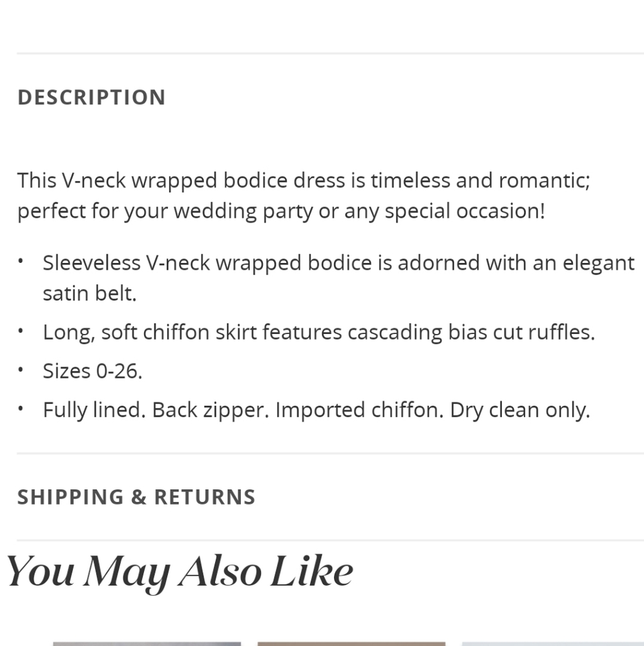Click the words satin belt
The height and width of the screenshot is (646, 644).
click(x=89, y=293)
